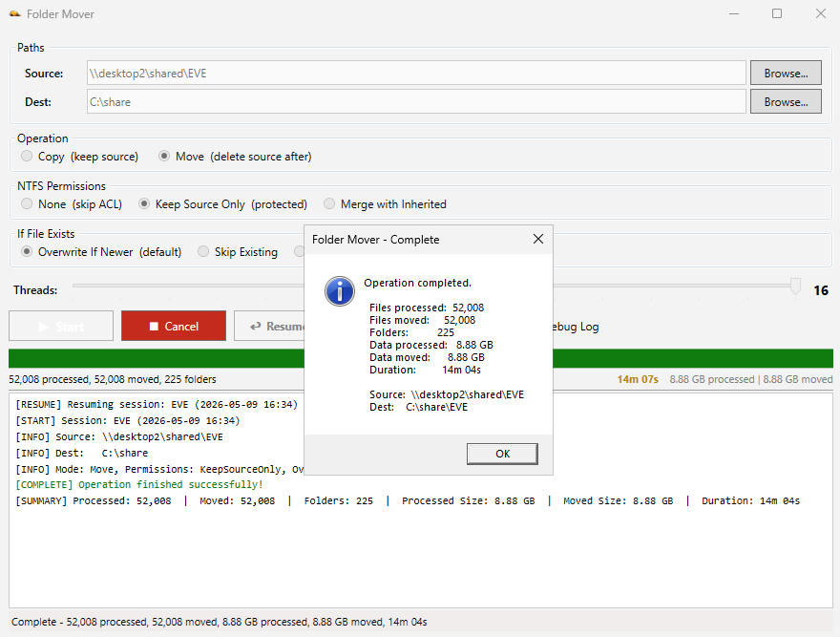840x637 pixels.
Task: Click 'Files moved: 52,008' in dialog
Action: (x=422, y=320)
